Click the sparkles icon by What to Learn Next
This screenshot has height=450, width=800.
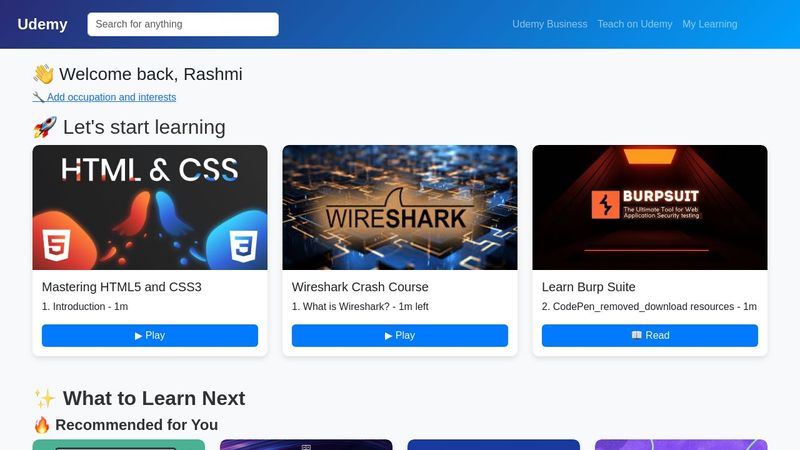click(45, 398)
